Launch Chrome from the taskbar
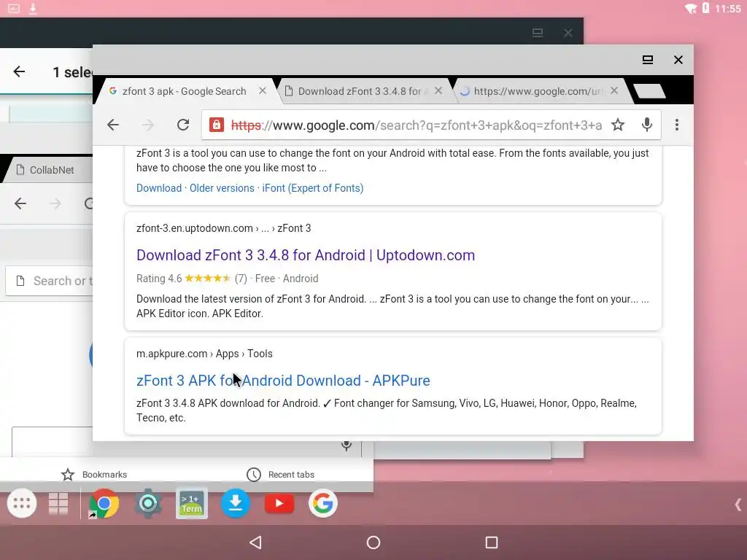747x560 pixels. (x=104, y=503)
